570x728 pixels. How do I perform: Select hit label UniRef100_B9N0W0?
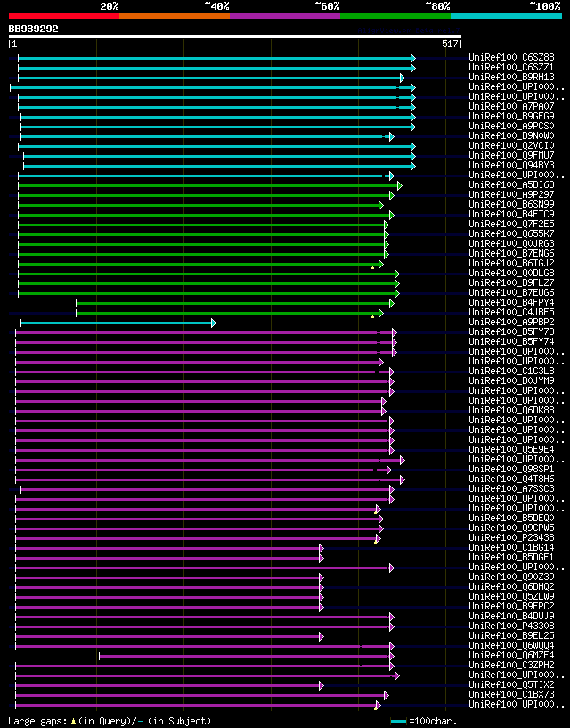[x=511, y=135]
